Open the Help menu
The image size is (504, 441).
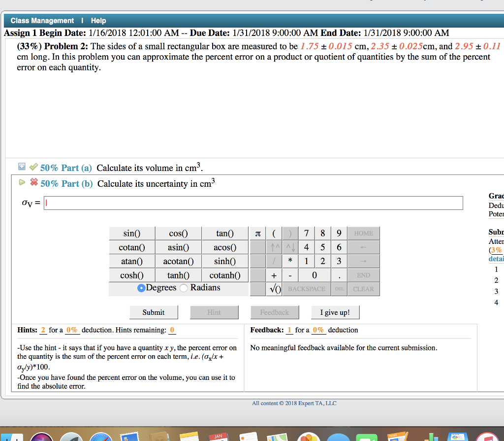[x=98, y=21]
